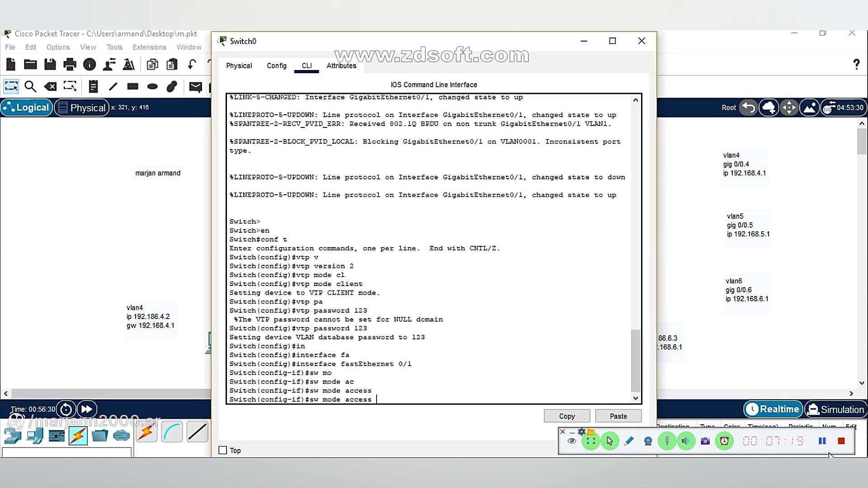Screen dimensions: 868x488
Task: Toggle recorder speaker audio capture
Action: pyautogui.click(x=686, y=441)
